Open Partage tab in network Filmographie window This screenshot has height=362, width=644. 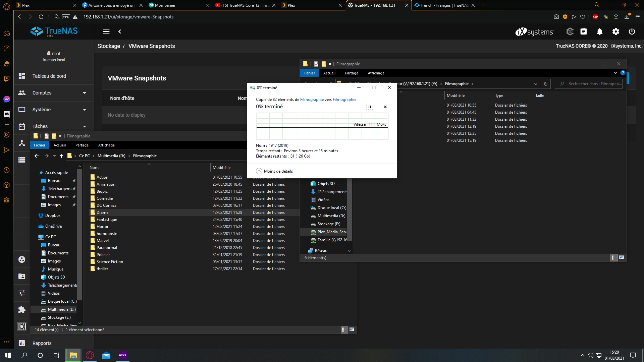click(352, 73)
